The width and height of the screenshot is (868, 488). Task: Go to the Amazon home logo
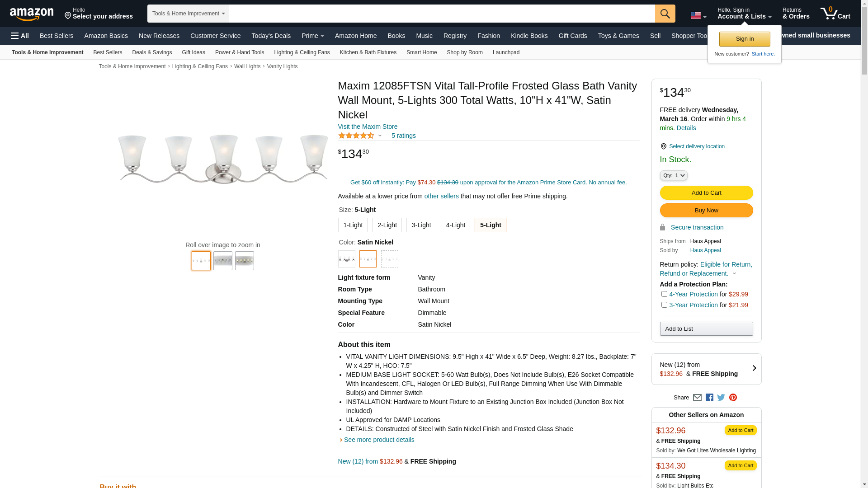coord(32,14)
